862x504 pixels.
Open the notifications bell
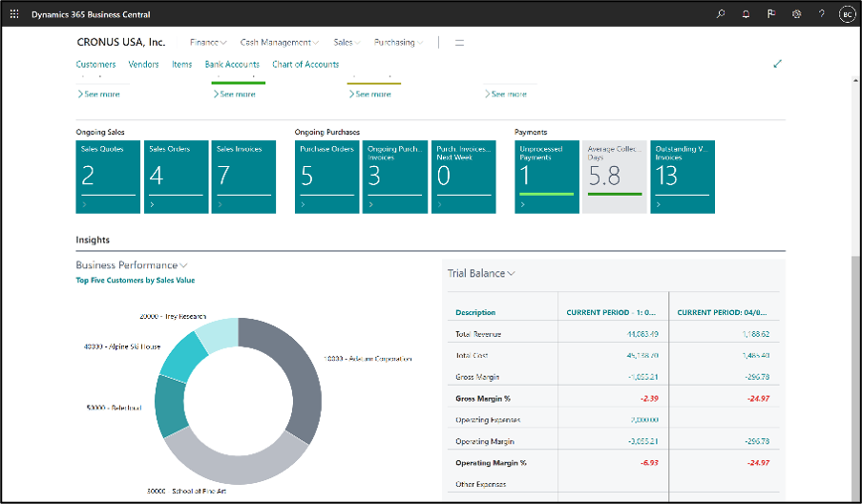(x=746, y=14)
